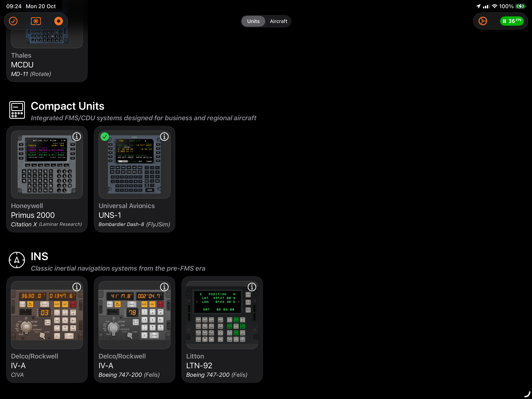
Task: Tap the battery status icon
Action: click(x=521, y=6)
